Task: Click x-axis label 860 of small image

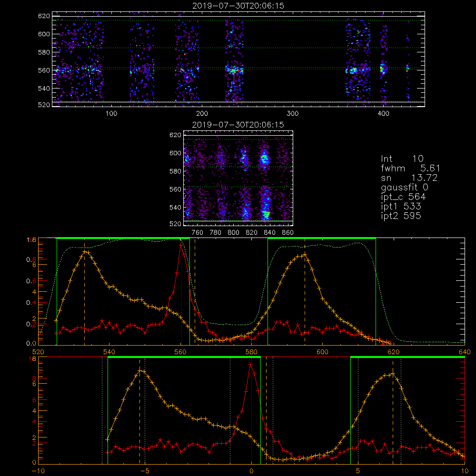Action: click(x=288, y=233)
